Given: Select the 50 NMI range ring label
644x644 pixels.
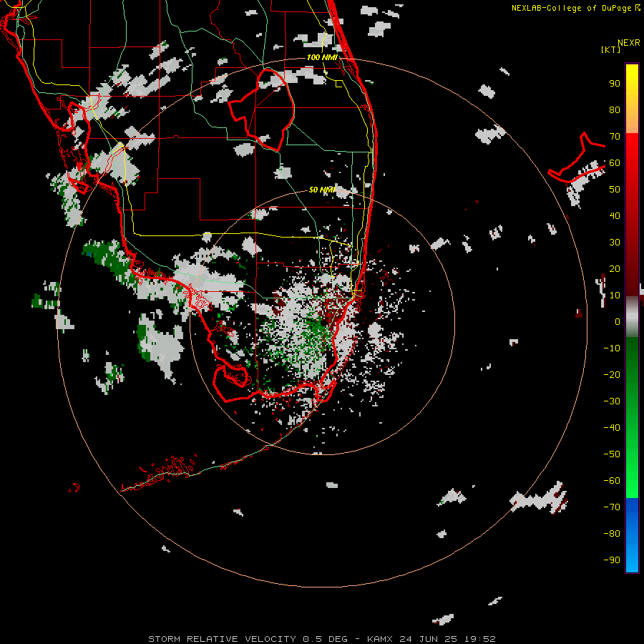Looking at the screenshot, I should [x=322, y=190].
